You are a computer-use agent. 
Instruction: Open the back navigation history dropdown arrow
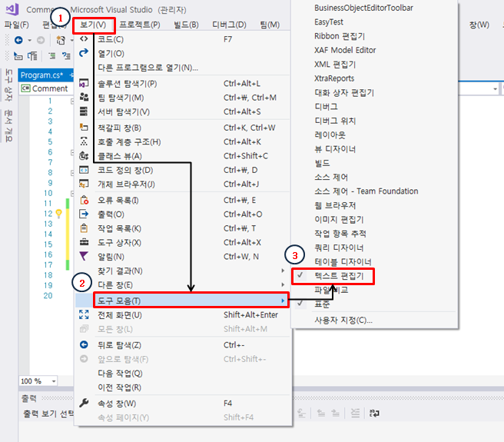coord(29,40)
